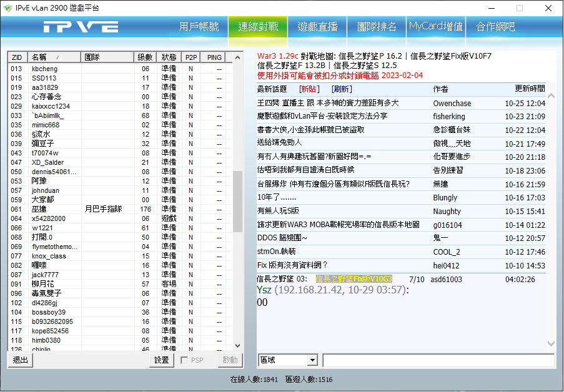The width and height of the screenshot is (564, 392).
Task: Open topic 王四獎 直播主 跟 本多神的實力差距有多大
Action: 328,103
